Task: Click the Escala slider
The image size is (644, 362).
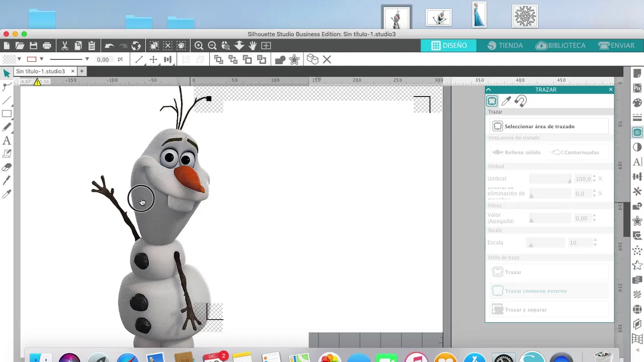Action: click(x=546, y=243)
